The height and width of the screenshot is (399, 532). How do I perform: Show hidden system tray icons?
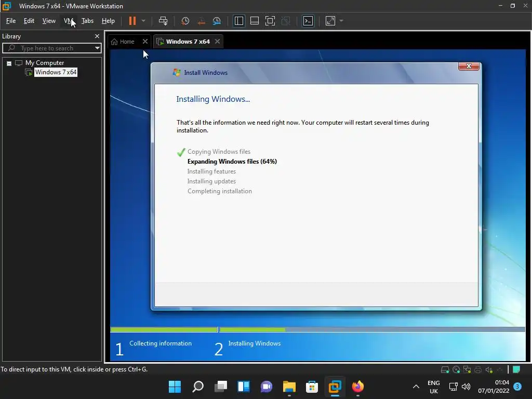click(x=416, y=387)
